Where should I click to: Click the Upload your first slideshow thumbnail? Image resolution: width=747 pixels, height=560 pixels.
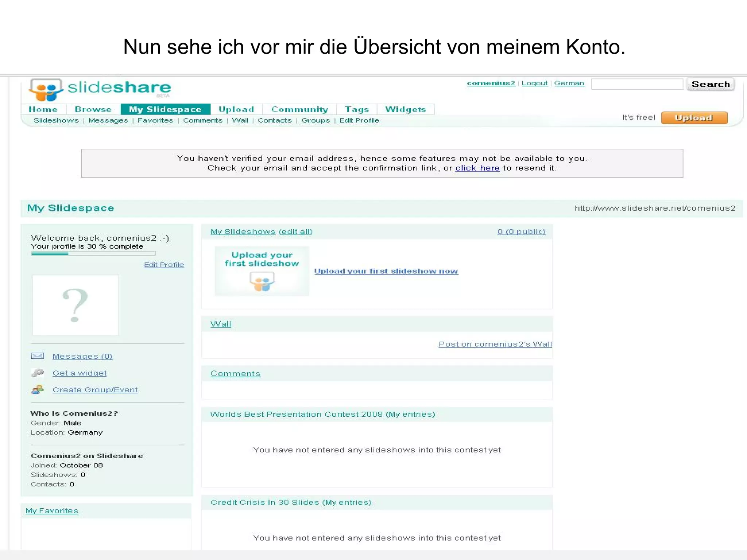pyautogui.click(x=262, y=271)
